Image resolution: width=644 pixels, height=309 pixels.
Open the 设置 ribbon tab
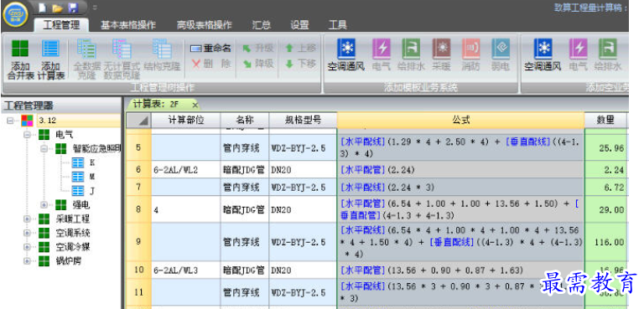point(299,25)
